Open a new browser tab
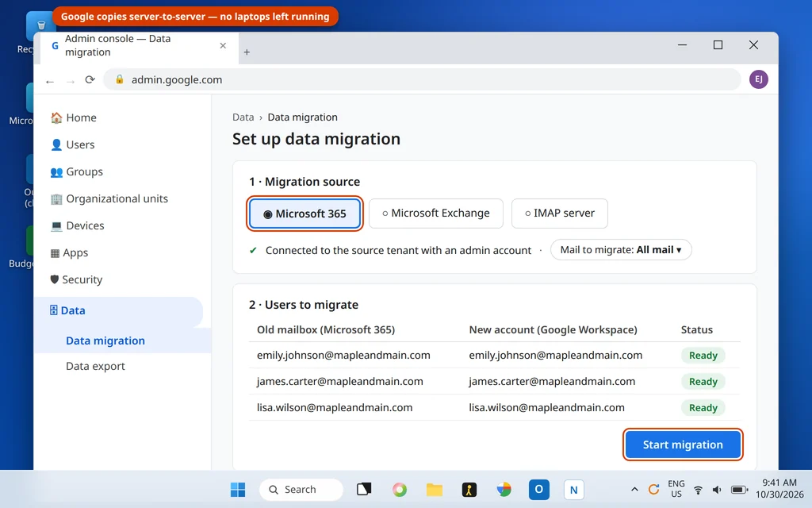 pyautogui.click(x=247, y=52)
